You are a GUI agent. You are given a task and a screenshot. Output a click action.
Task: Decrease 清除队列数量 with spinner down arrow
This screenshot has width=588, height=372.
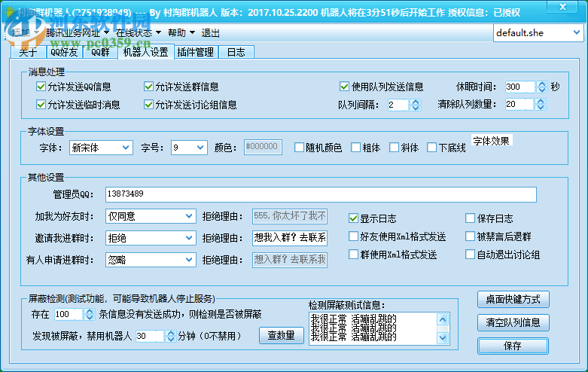(x=541, y=107)
